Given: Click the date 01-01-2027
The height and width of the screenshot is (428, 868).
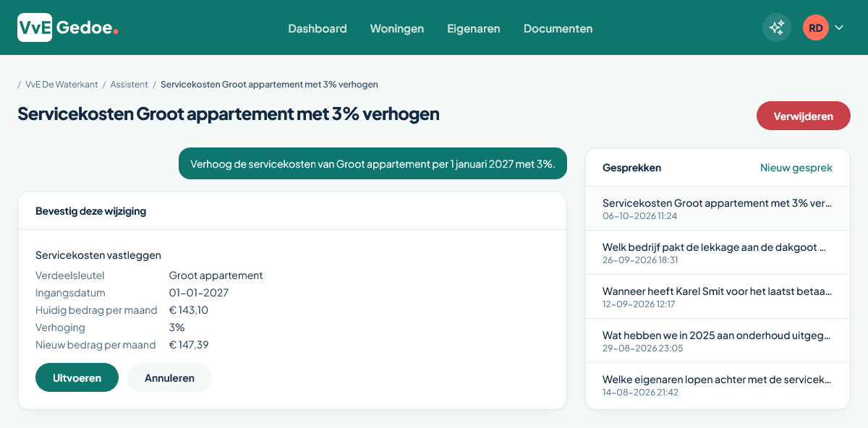Looking at the screenshot, I should [x=199, y=293].
